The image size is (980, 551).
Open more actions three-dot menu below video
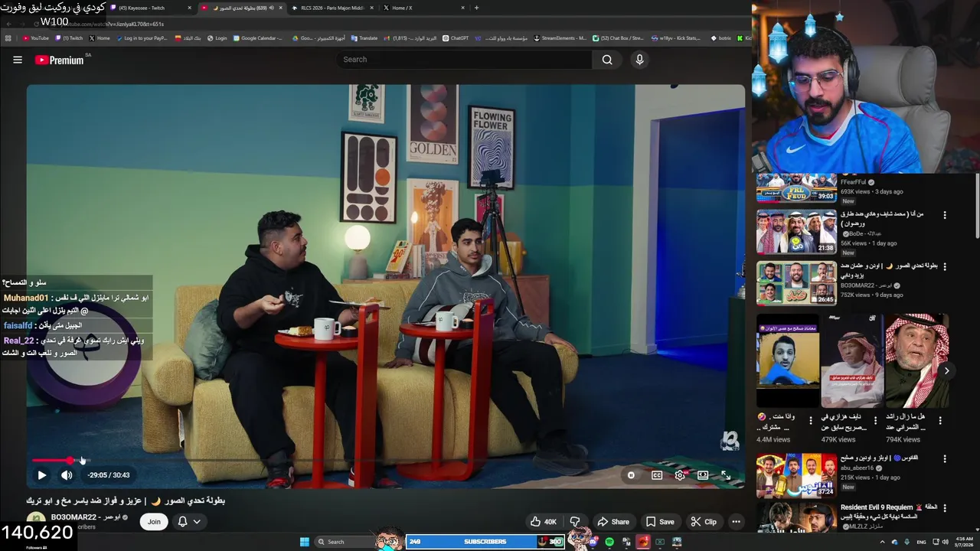click(x=736, y=522)
